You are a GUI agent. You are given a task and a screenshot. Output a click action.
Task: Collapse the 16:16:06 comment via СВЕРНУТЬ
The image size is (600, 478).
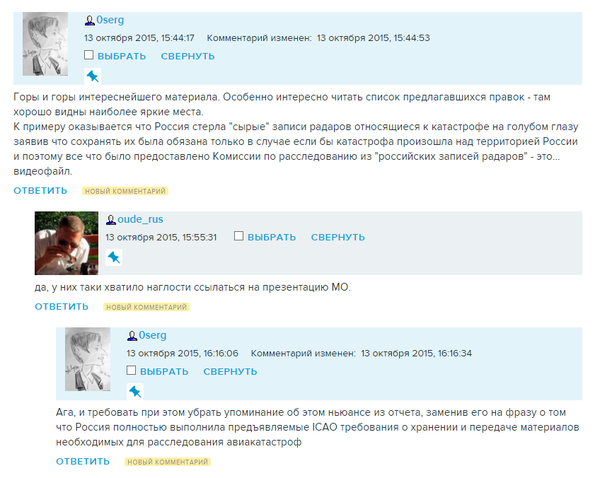(230, 372)
